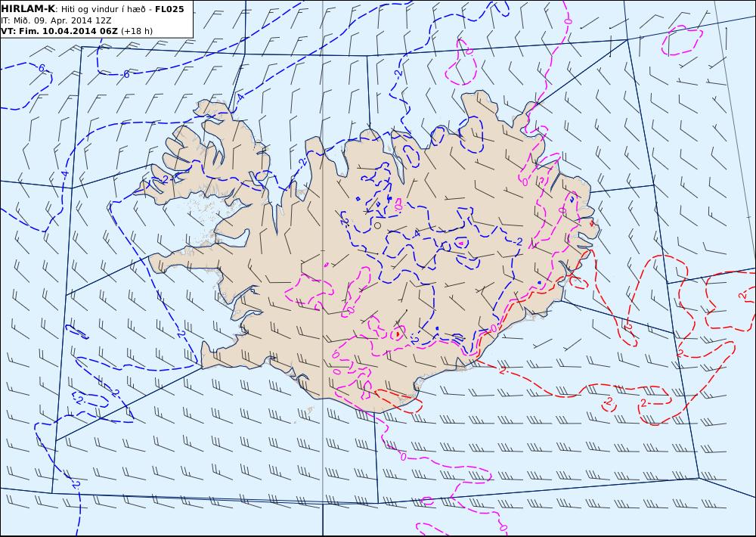The width and height of the screenshot is (756, 537).
Task: Click the (+18 h) forecast offset text
Action: [136, 31]
